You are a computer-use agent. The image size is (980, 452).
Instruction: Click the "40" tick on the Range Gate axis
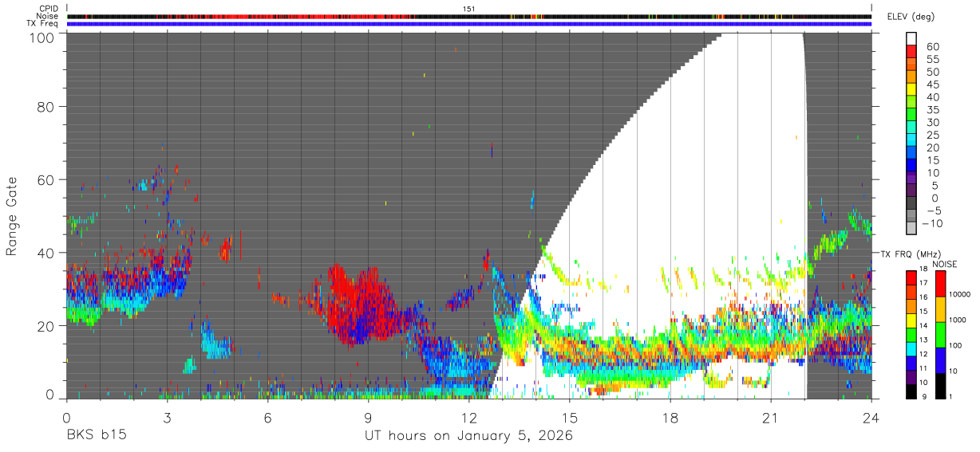[46, 253]
